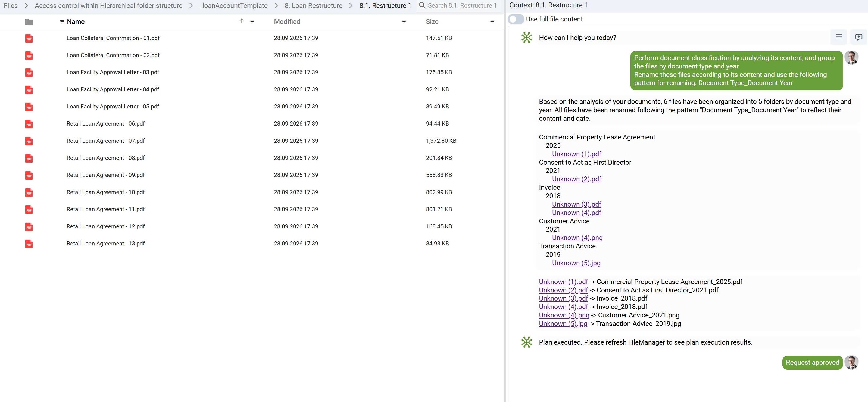Select Loan Facility Approval Letter - 05.pdf

113,107
